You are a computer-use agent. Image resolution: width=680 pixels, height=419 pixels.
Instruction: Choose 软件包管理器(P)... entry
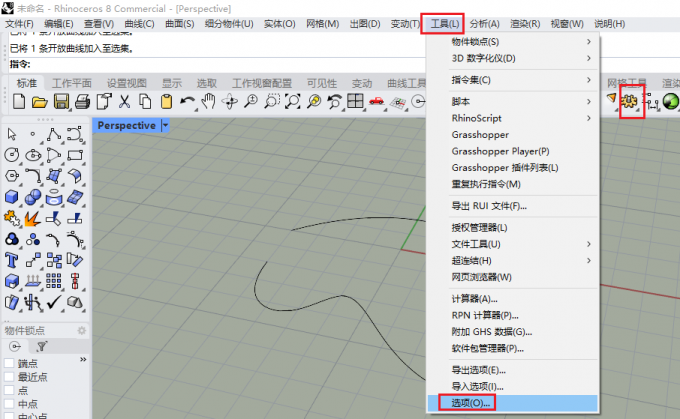[512, 348]
